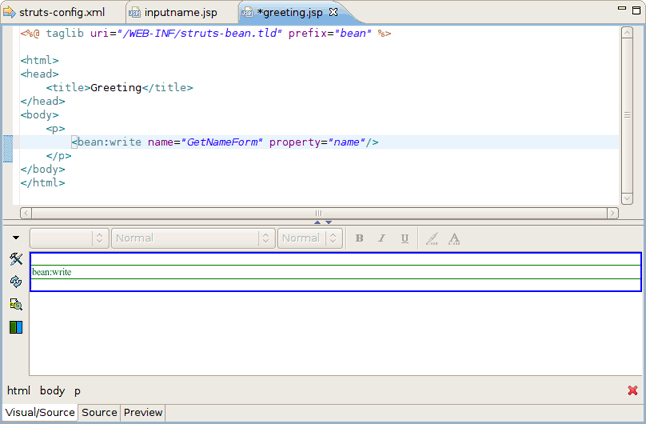Select html in the tag path bar
Image resolution: width=646 pixels, height=424 pixels.
click(x=19, y=391)
